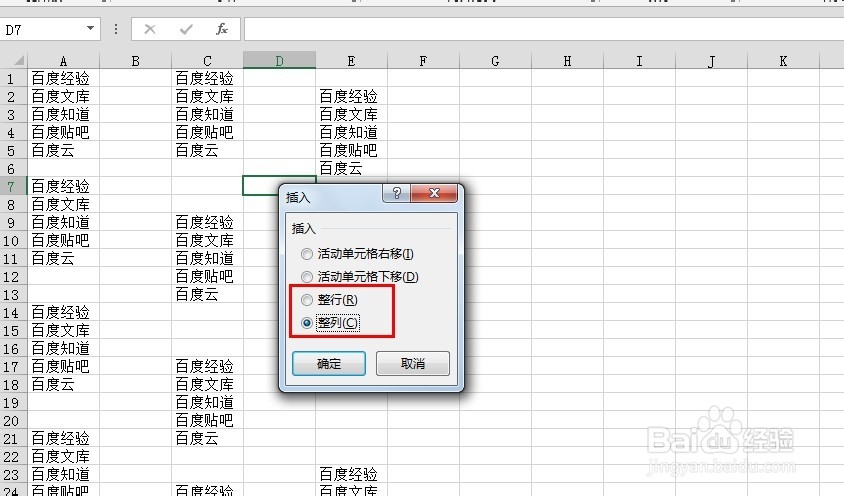This screenshot has height=496, width=844.
Task: Click cell A14 containing 百度经验
Action: (x=64, y=312)
